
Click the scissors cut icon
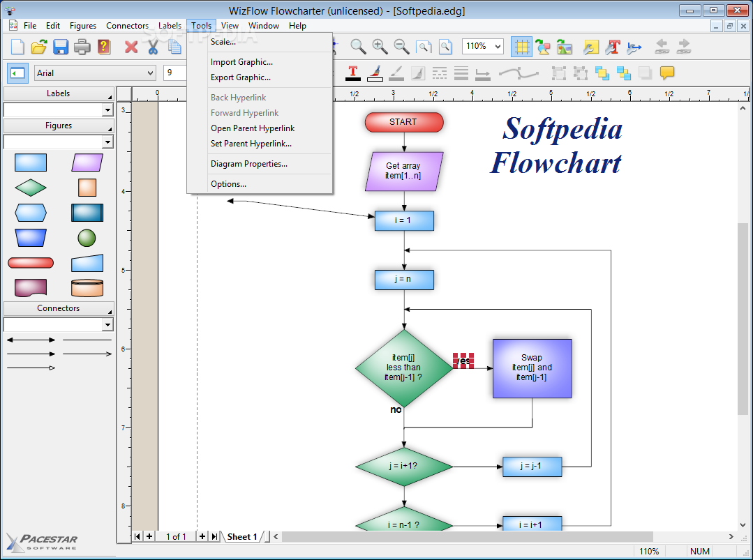pyautogui.click(x=153, y=47)
